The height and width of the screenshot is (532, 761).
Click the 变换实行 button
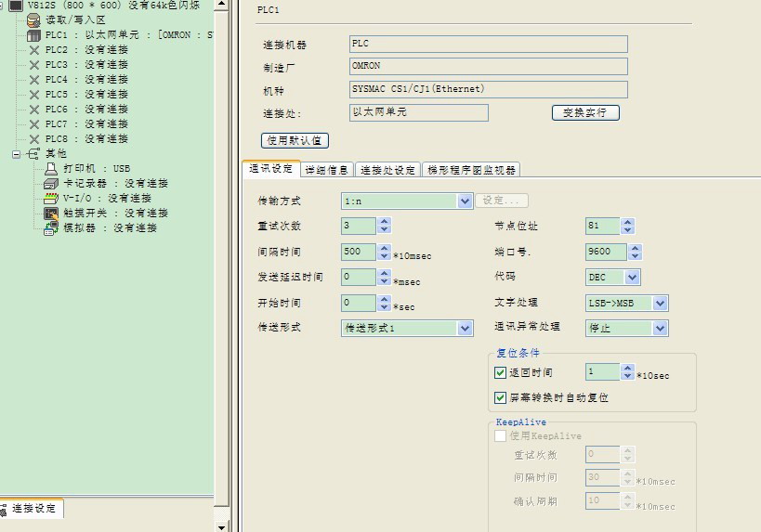585,112
